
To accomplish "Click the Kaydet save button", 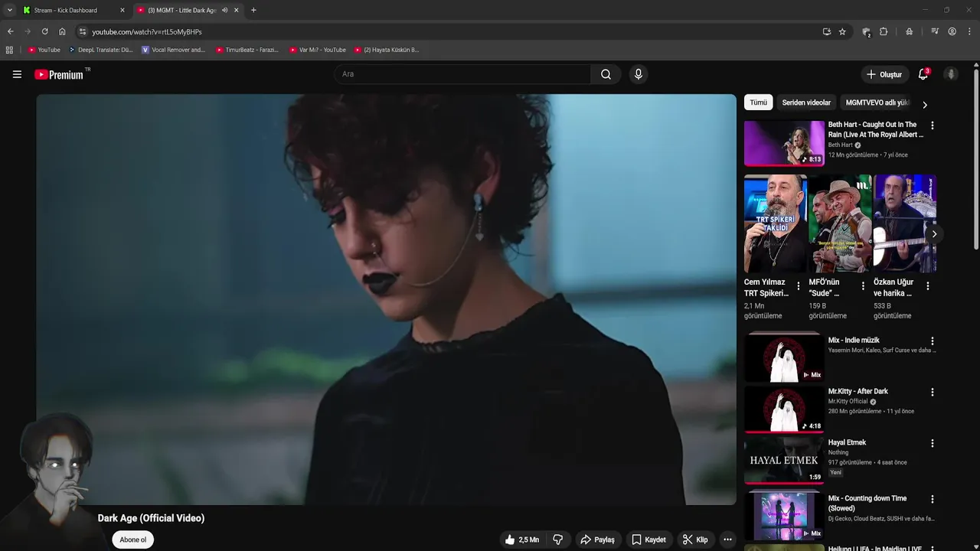I will point(649,540).
